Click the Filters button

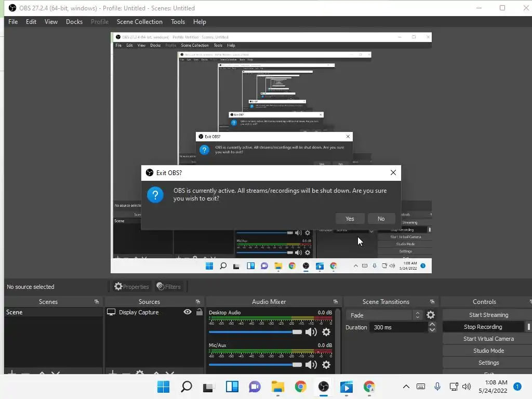tap(169, 287)
